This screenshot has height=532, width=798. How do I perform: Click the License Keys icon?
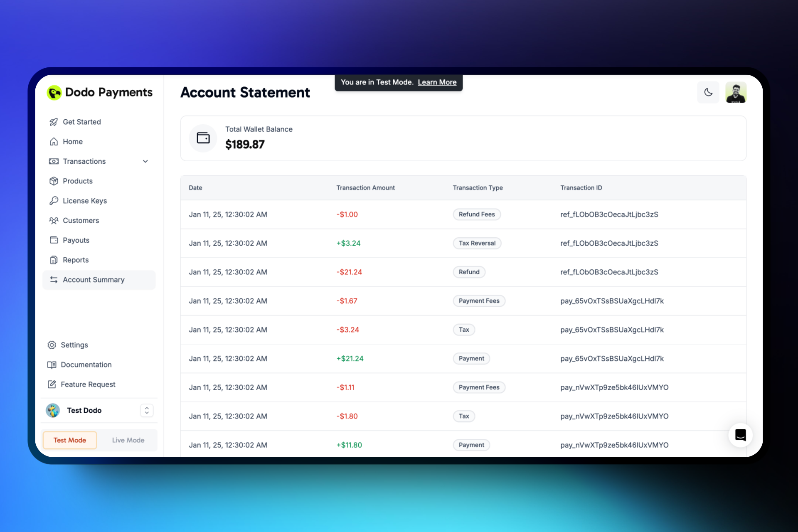(x=54, y=200)
